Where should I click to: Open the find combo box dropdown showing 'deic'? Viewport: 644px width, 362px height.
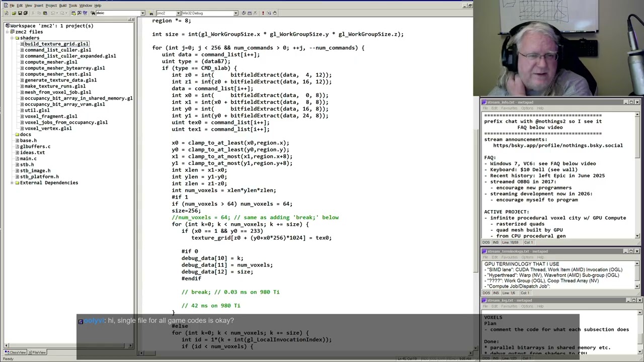142,13
